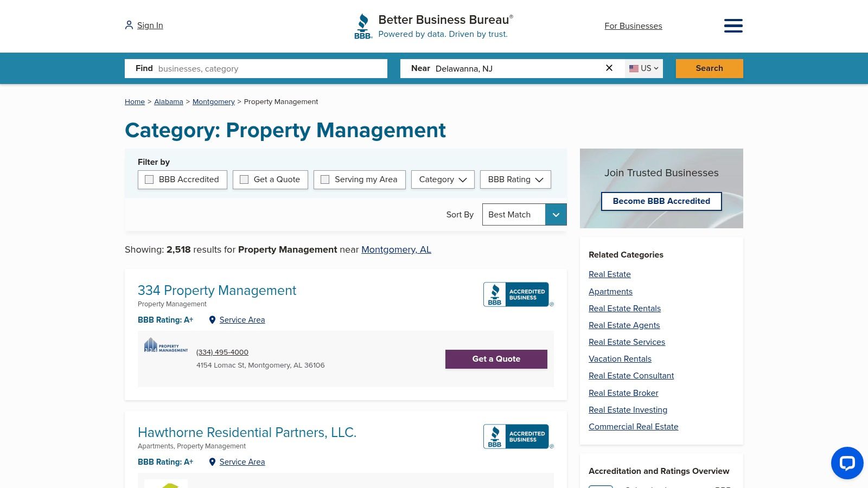Image resolution: width=868 pixels, height=488 pixels.
Task: Open the live chat bubble icon
Action: pos(847,463)
